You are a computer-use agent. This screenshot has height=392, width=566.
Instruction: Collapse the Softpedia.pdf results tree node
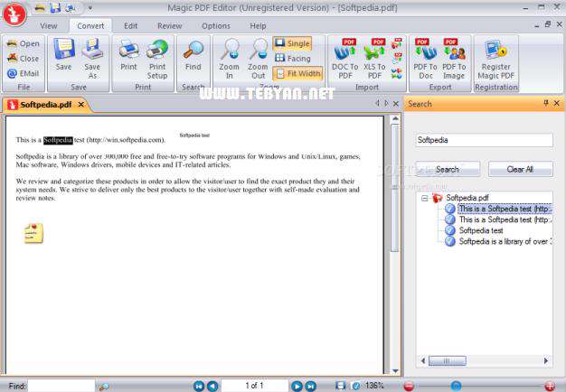point(425,198)
